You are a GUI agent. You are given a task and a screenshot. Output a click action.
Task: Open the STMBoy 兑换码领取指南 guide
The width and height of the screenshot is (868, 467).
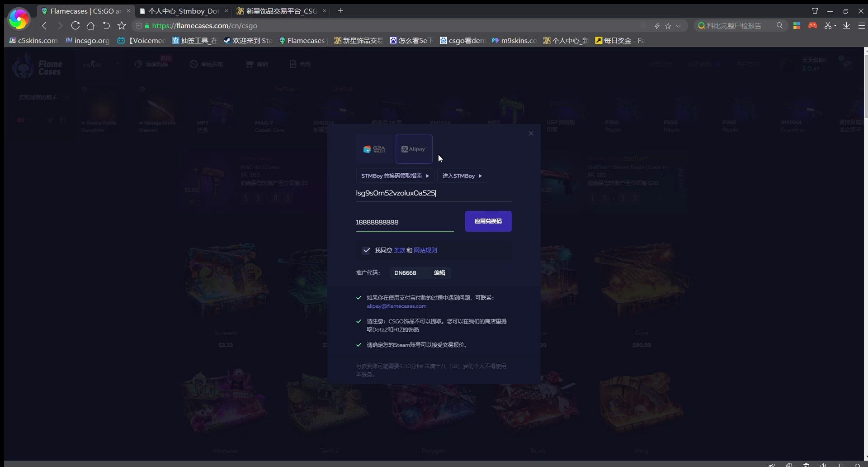click(395, 176)
